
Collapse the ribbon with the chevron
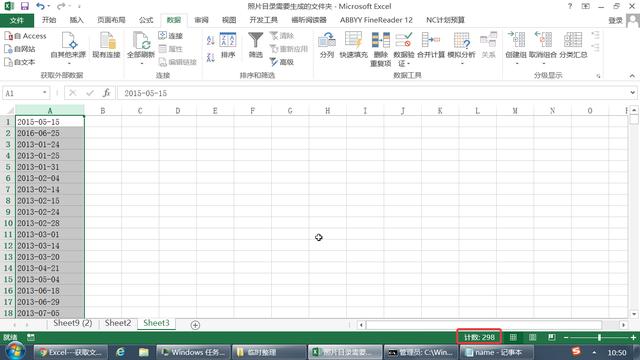coord(632,76)
